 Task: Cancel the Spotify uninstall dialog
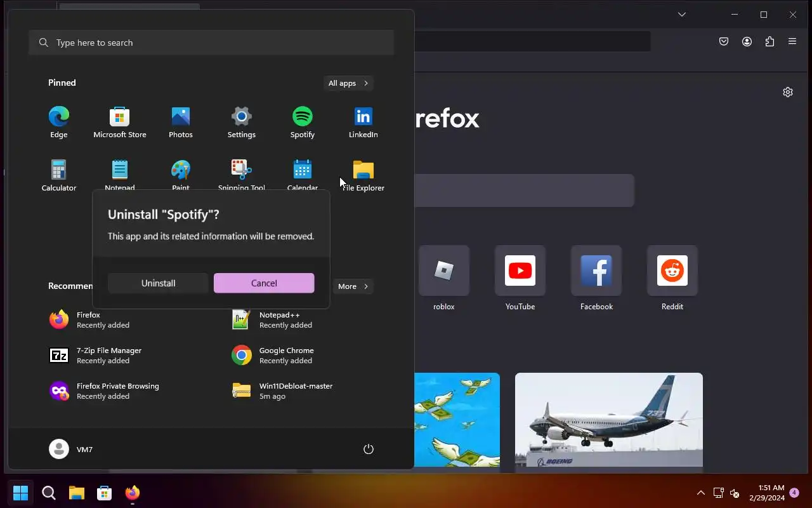pos(264,283)
